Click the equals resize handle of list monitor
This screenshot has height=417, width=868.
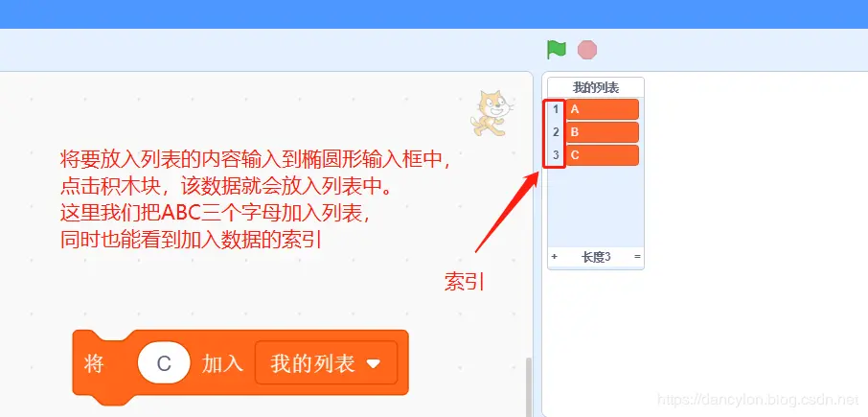coord(637,257)
